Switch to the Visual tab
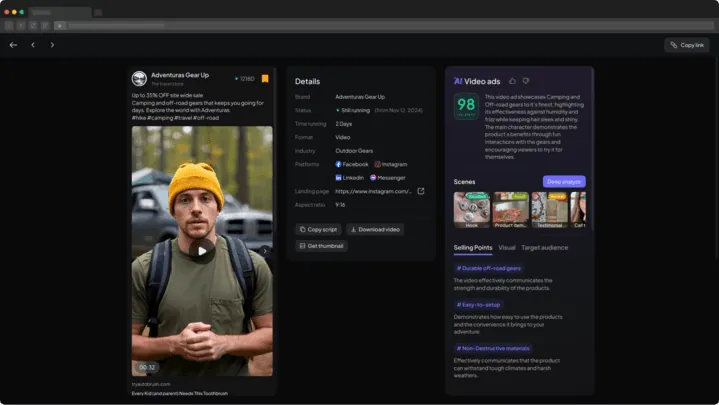This screenshot has width=719, height=405. click(x=507, y=248)
